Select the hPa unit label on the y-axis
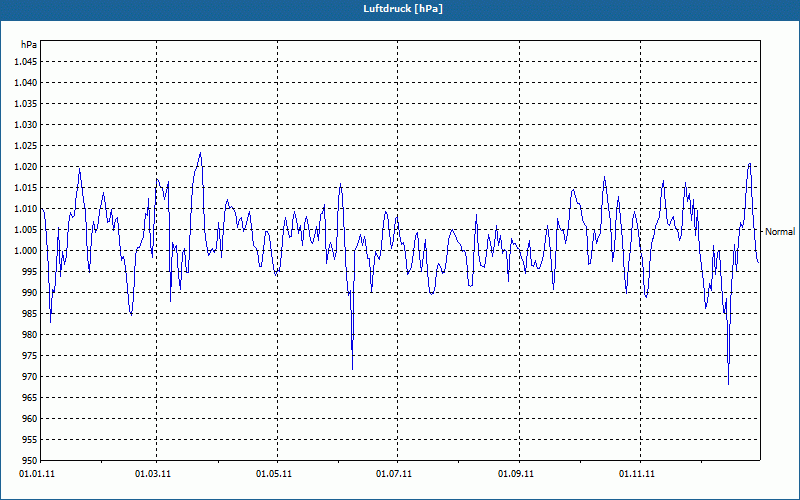 (29, 45)
